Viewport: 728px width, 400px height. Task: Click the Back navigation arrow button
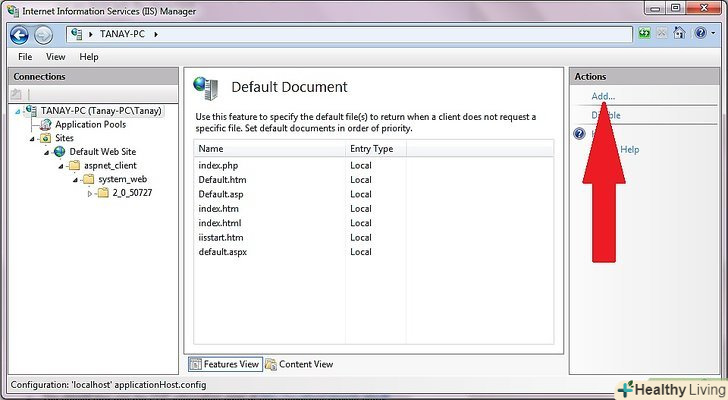[x=19, y=34]
